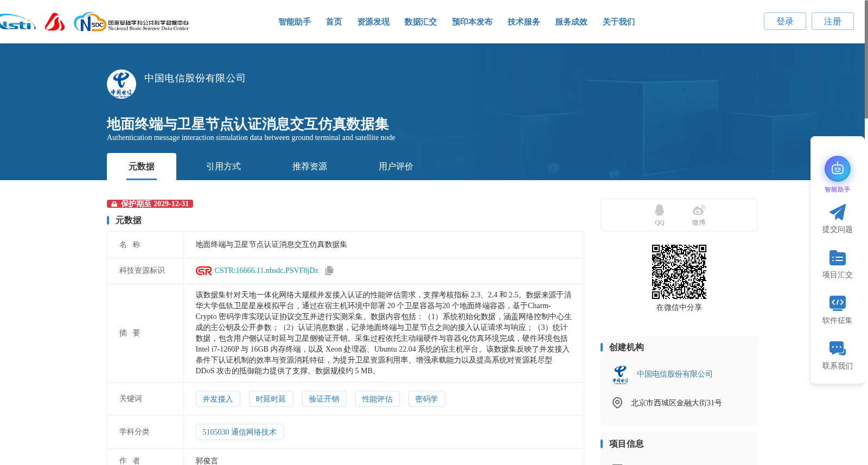Click the 提交问题 paper plane icon
This screenshot has height=465, width=868.
(838, 212)
